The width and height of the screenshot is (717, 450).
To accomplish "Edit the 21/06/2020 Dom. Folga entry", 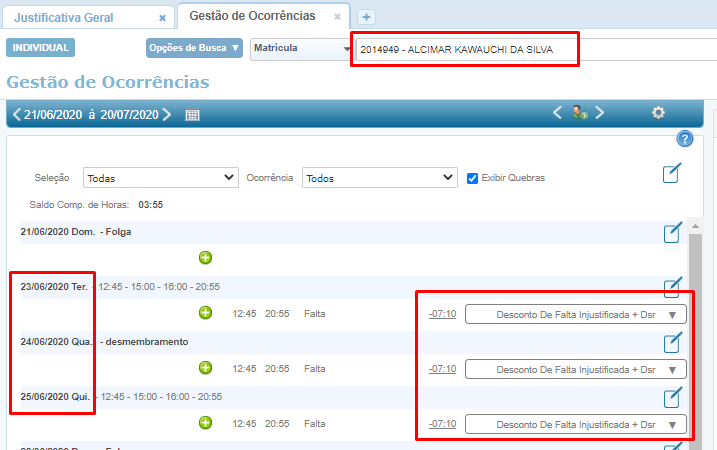I will [x=673, y=233].
